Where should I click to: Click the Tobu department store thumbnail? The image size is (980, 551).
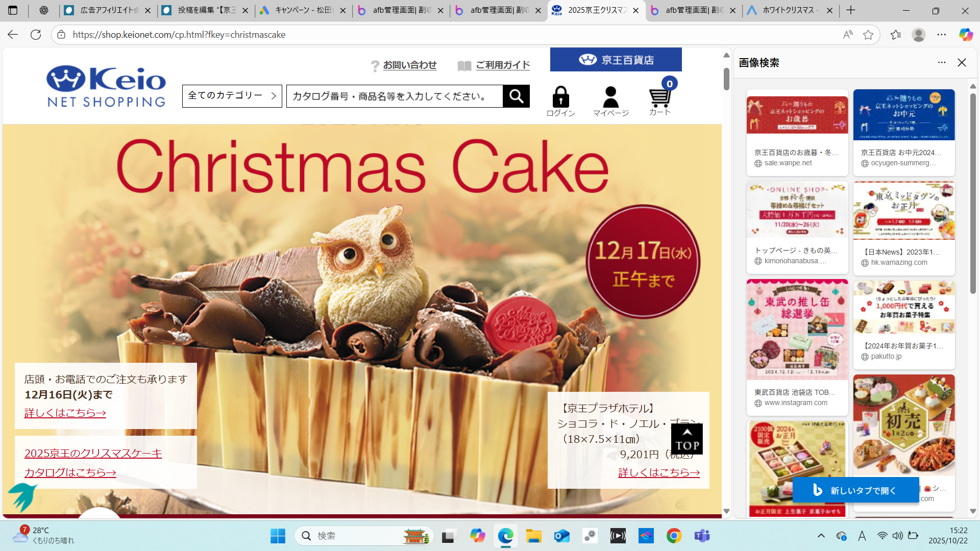click(797, 330)
